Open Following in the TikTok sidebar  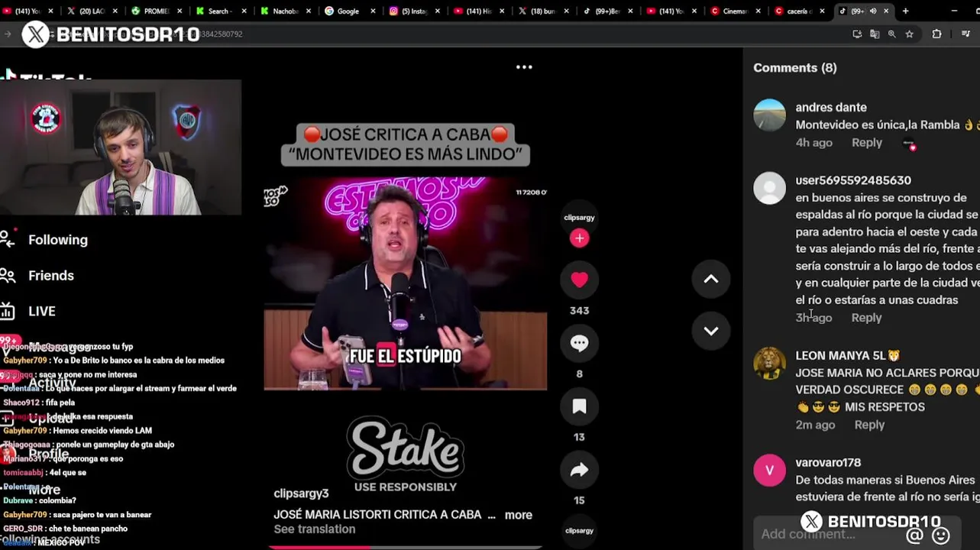58,240
